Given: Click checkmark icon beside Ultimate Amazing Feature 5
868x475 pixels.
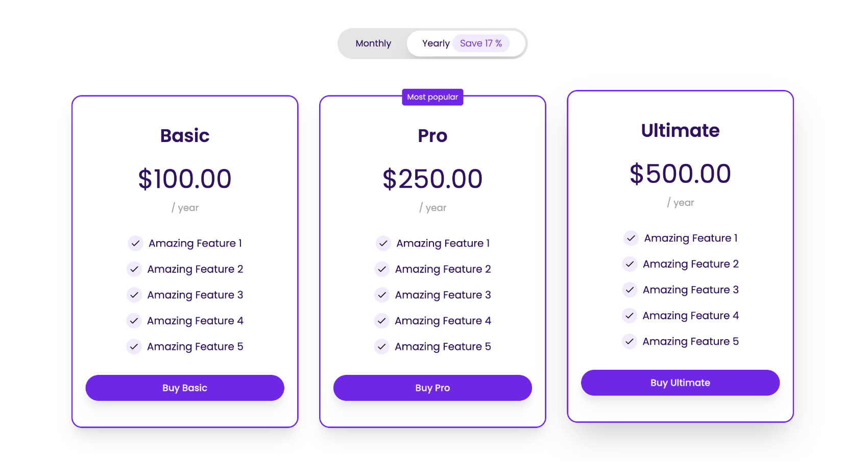Looking at the screenshot, I should pyautogui.click(x=630, y=341).
